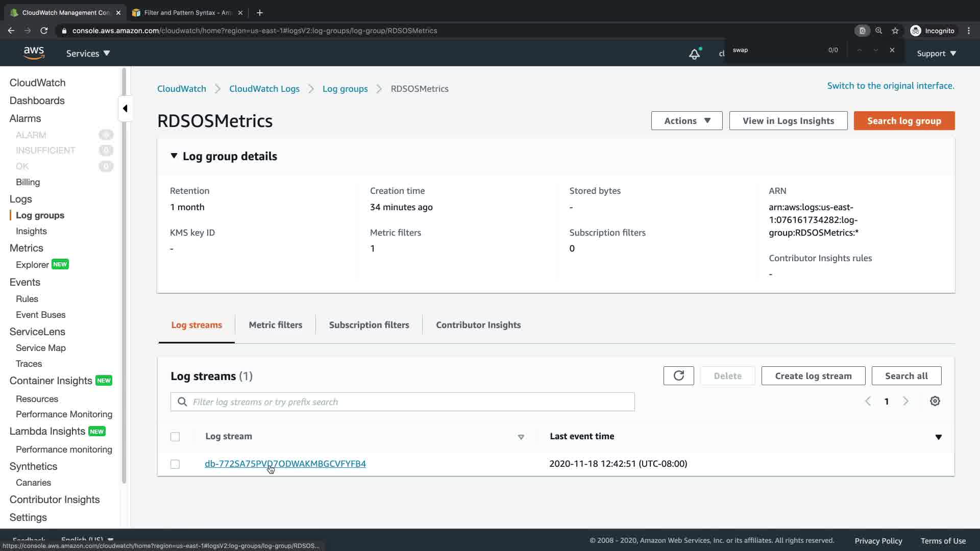Open the notifications bell icon
The image size is (980, 551).
pos(694,54)
